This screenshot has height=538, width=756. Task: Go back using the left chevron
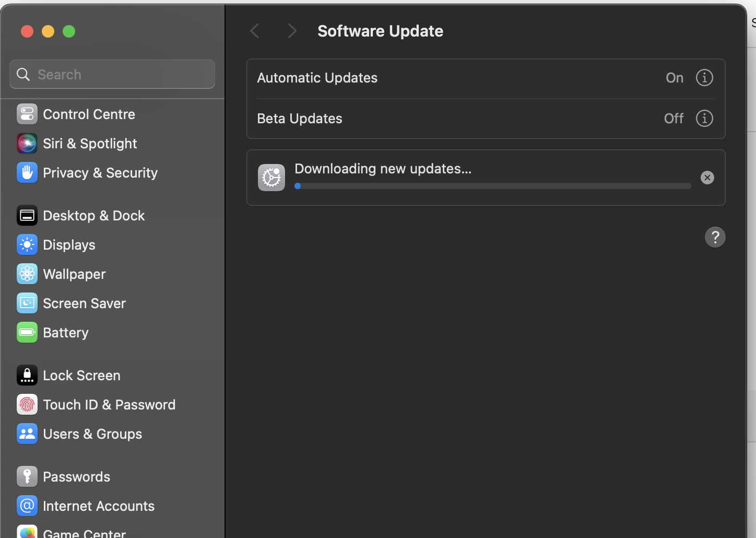pyautogui.click(x=255, y=31)
